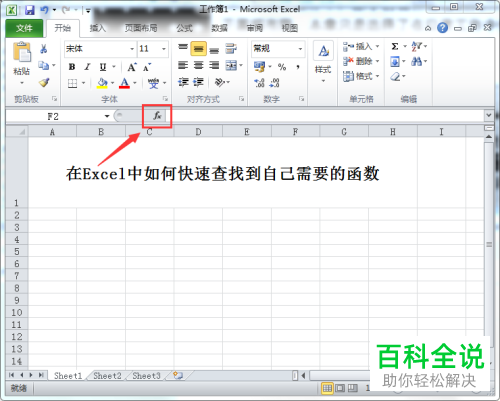Click the phonetic guide 文 icon

tap(153, 83)
